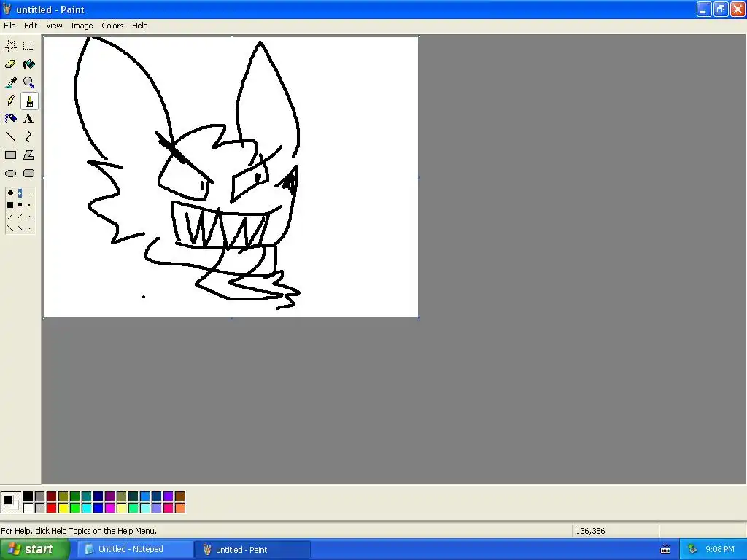
Task: Pick the straight Line tool
Action: (10, 137)
